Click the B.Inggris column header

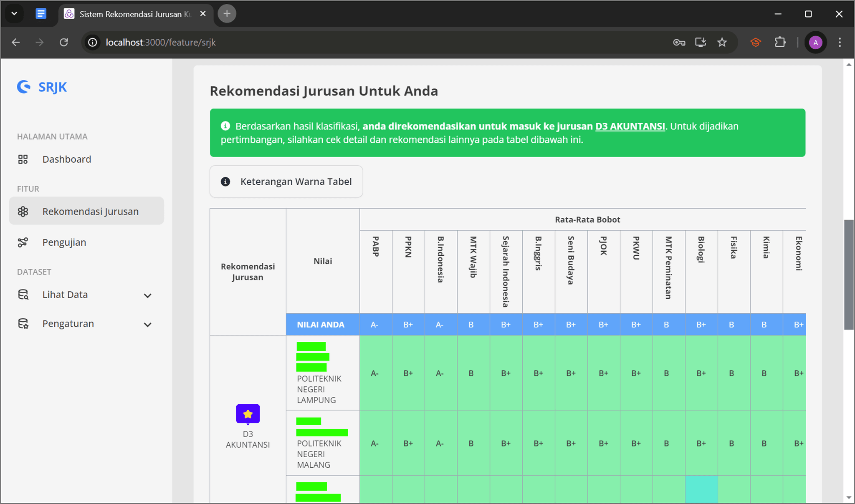(539, 272)
